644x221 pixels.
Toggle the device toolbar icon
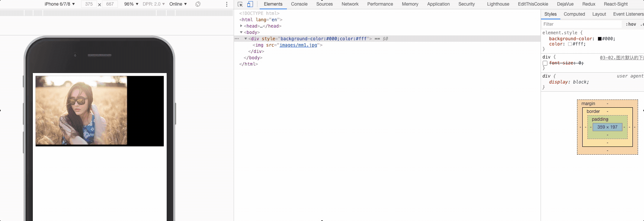click(x=250, y=4)
